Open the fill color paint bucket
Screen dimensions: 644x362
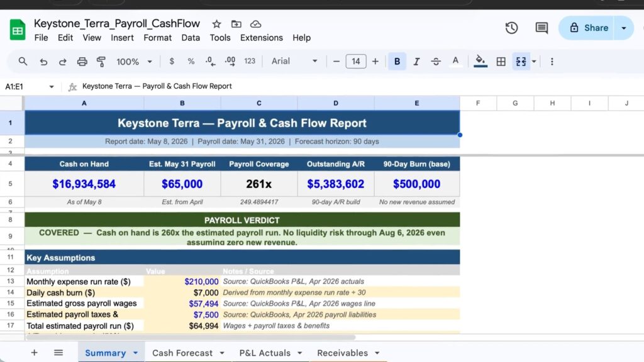coord(480,62)
